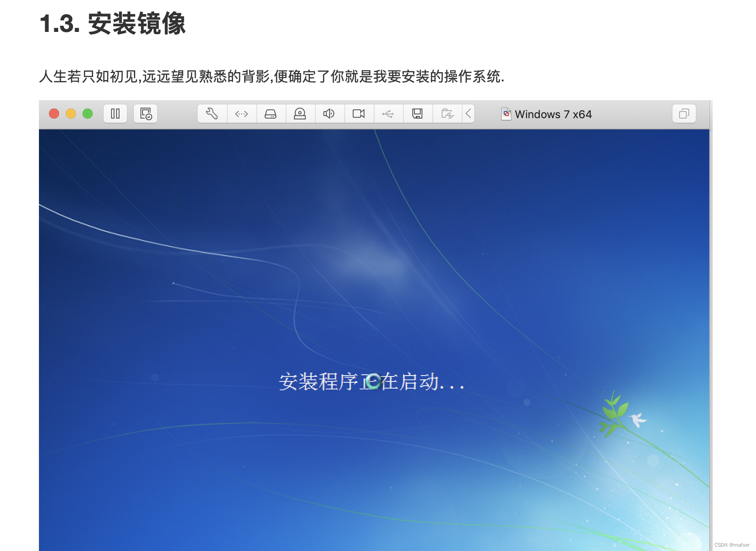This screenshot has width=756, height=551.
Task: Click the 安装程序正在启动 text
Action: click(371, 382)
